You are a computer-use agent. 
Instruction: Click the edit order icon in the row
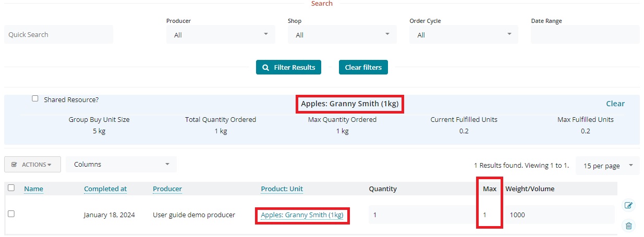(x=629, y=205)
